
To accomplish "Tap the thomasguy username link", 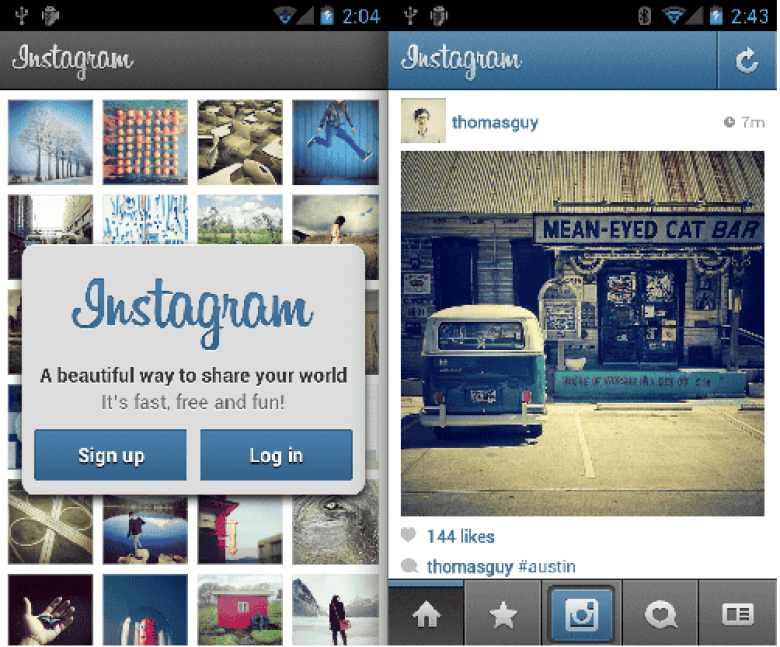I will (495, 122).
